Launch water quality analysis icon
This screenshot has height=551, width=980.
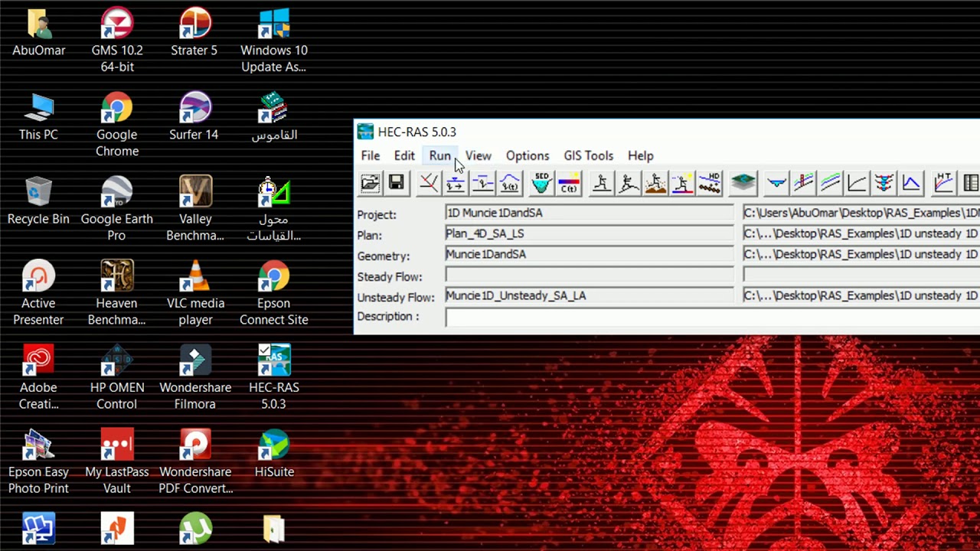[682, 183]
